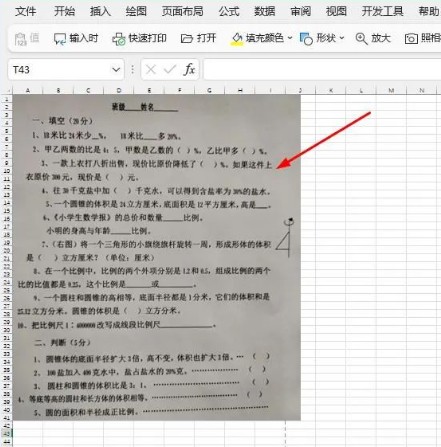
Task: Click the formula bar confirm checkmark
Action: click(170, 69)
